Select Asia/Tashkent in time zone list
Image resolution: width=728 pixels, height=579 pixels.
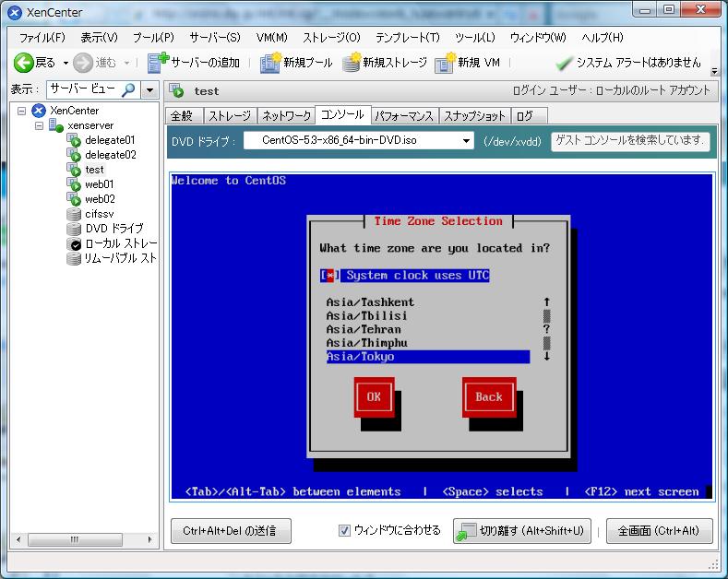(x=370, y=302)
